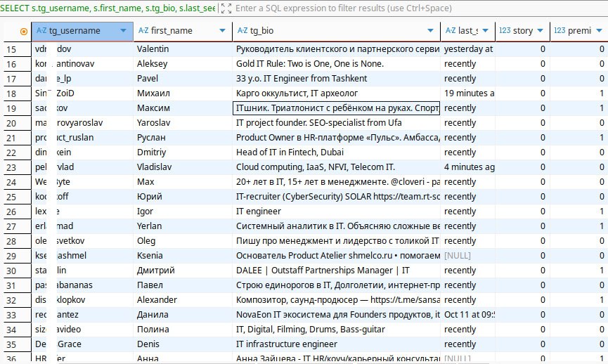Screen dimensions: 608x364
Task: Click the numeric 123 icon of story column
Action: click(x=504, y=31)
